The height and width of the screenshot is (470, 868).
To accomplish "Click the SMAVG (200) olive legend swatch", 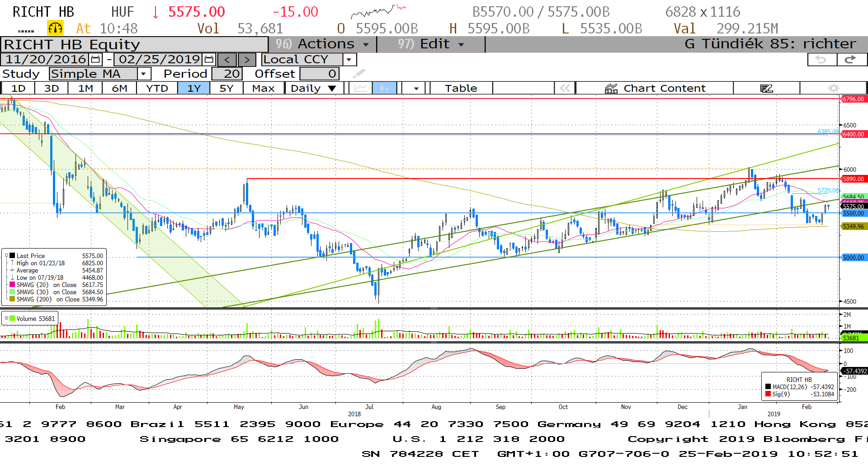I will [x=12, y=299].
